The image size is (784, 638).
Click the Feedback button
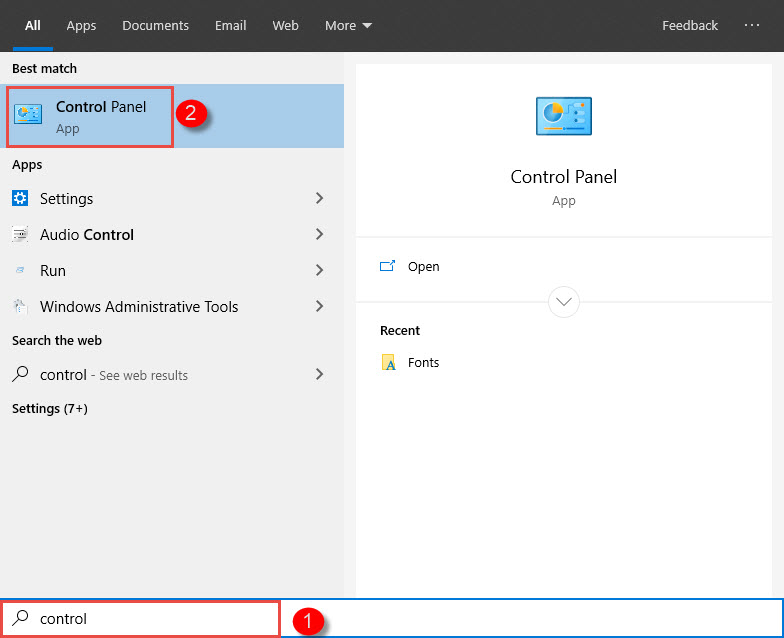tap(689, 26)
